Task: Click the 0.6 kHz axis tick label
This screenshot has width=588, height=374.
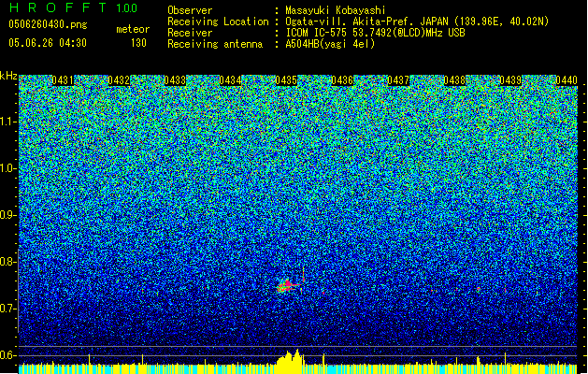Action: [x=7, y=355]
